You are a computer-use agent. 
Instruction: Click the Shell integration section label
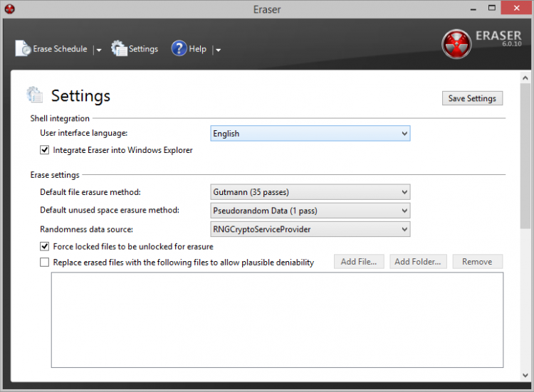[60, 118]
